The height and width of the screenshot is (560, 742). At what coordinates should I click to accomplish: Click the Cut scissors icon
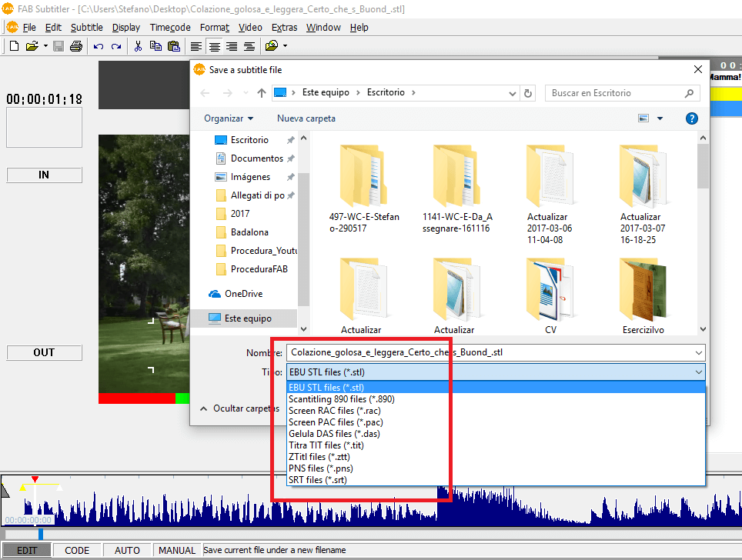click(138, 46)
